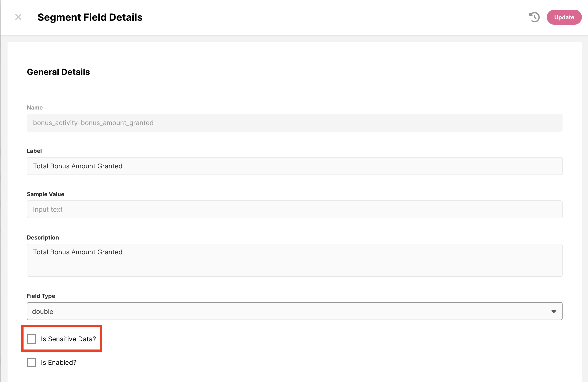Click the disabled Name field
588x382 pixels.
(294, 123)
